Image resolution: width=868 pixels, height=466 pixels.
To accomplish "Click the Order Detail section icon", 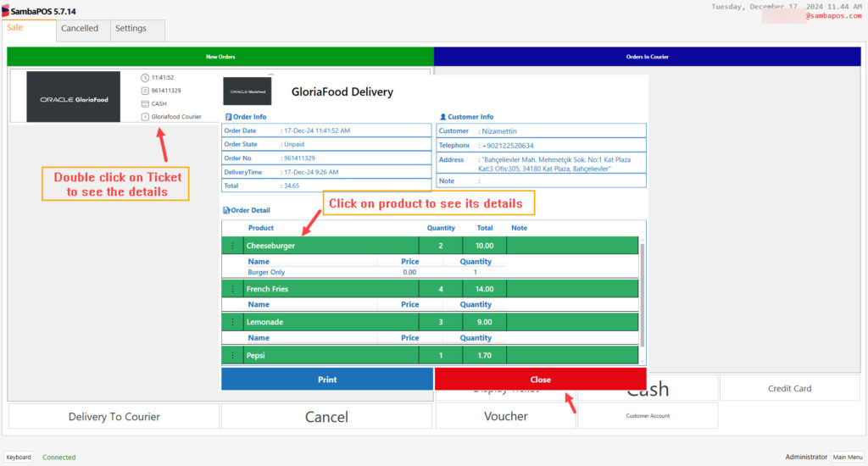I will [226, 210].
